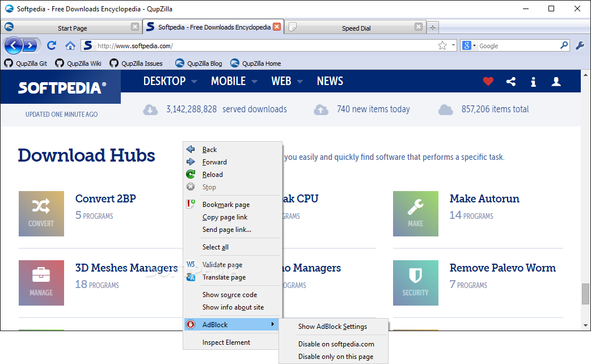591x364 pixels.
Task: Open Remove Palevo Worm hub link
Action: pyautogui.click(x=503, y=268)
